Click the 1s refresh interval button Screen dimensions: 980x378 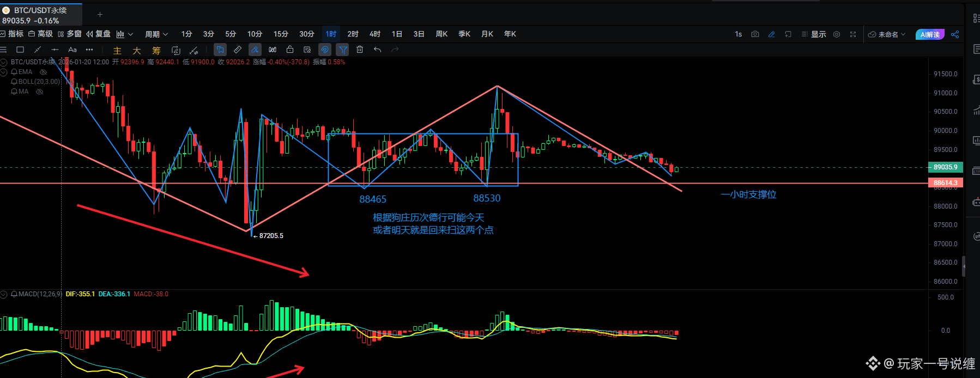[x=738, y=34]
